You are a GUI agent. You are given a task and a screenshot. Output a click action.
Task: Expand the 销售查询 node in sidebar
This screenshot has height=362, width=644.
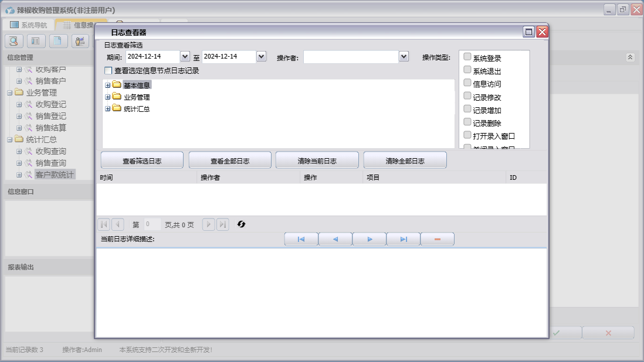click(19, 163)
